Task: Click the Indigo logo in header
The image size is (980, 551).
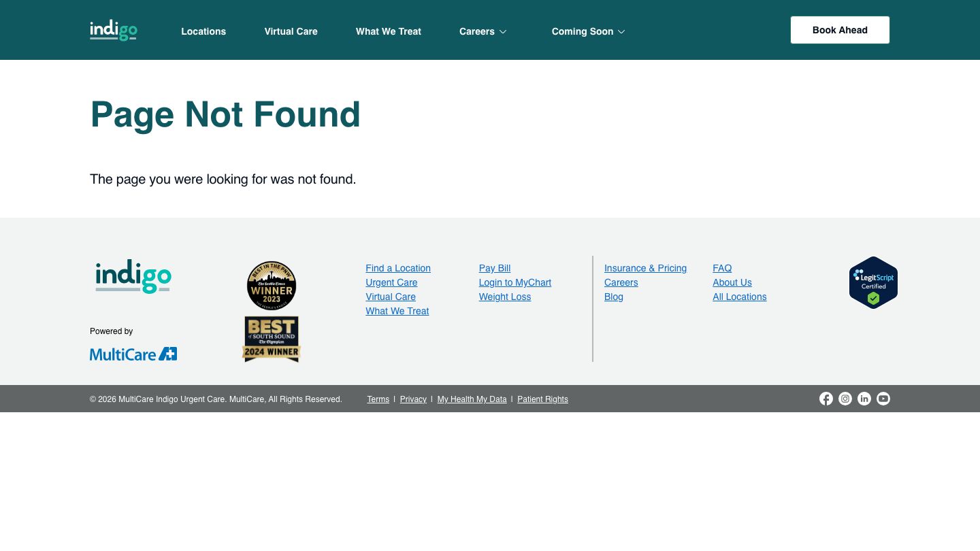Action: click(114, 30)
